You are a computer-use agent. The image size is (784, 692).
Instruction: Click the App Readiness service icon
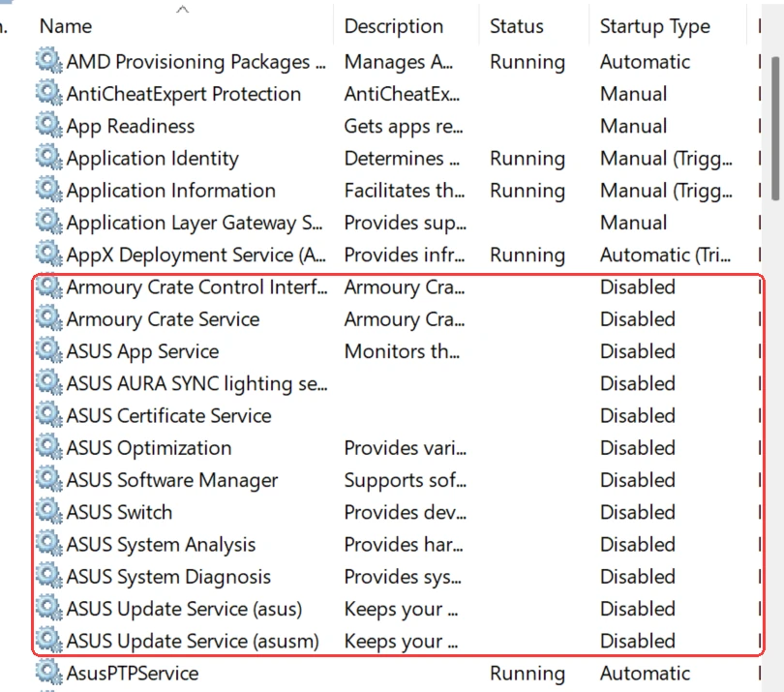coord(48,125)
